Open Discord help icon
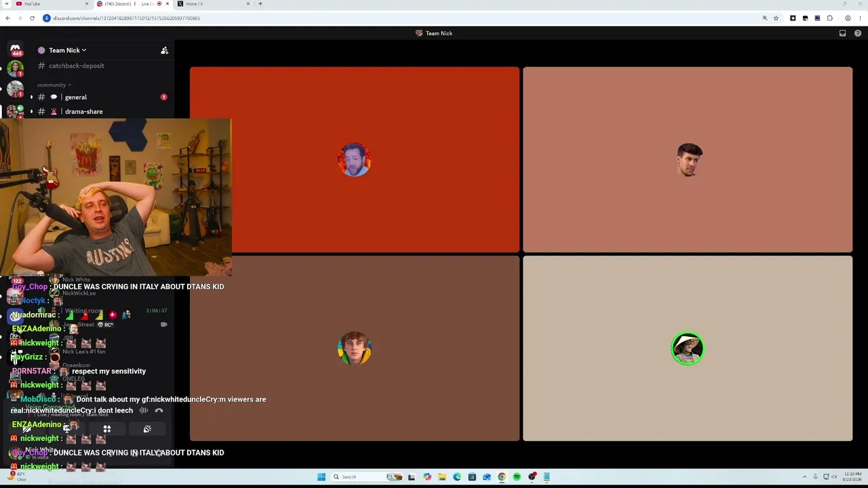This screenshot has width=868, height=488. click(x=858, y=33)
